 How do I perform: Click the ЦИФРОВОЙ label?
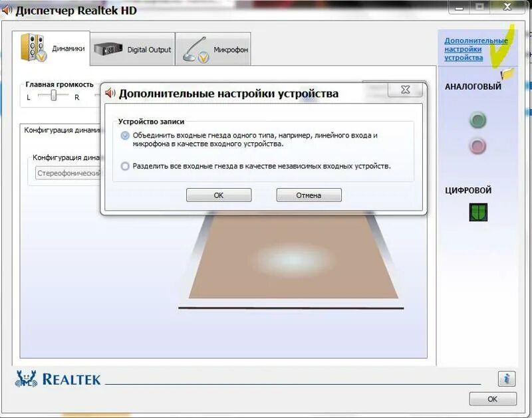[468, 191]
